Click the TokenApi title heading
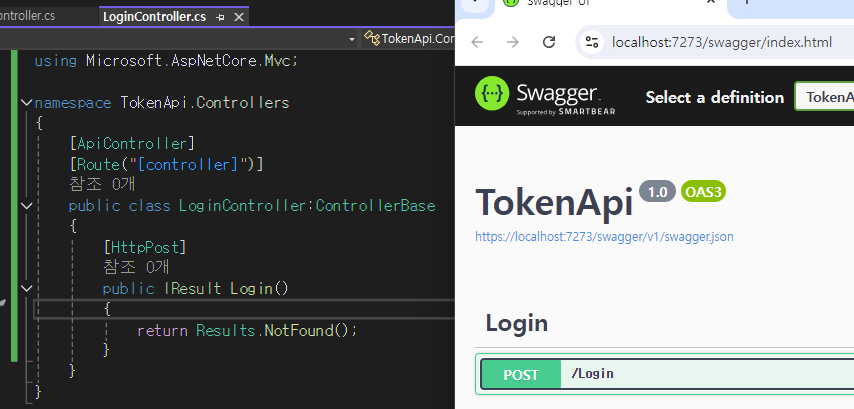Viewport: 854px width, 409px height. pyautogui.click(x=554, y=202)
